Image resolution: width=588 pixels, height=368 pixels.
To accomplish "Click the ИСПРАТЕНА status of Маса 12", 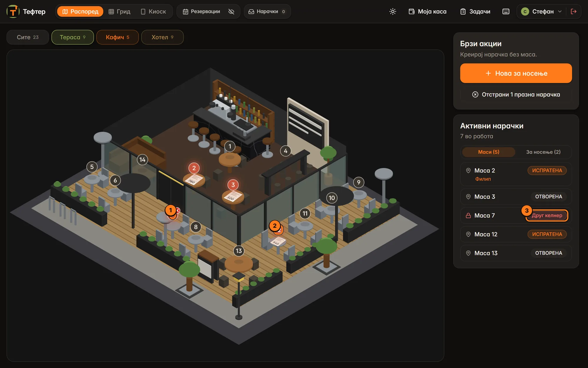I will [x=547, y=234].
